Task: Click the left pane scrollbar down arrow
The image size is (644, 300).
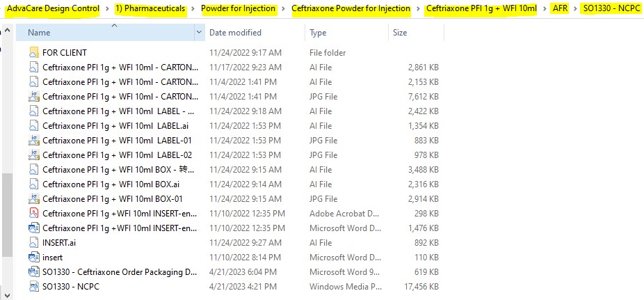Action: [7, 295]
